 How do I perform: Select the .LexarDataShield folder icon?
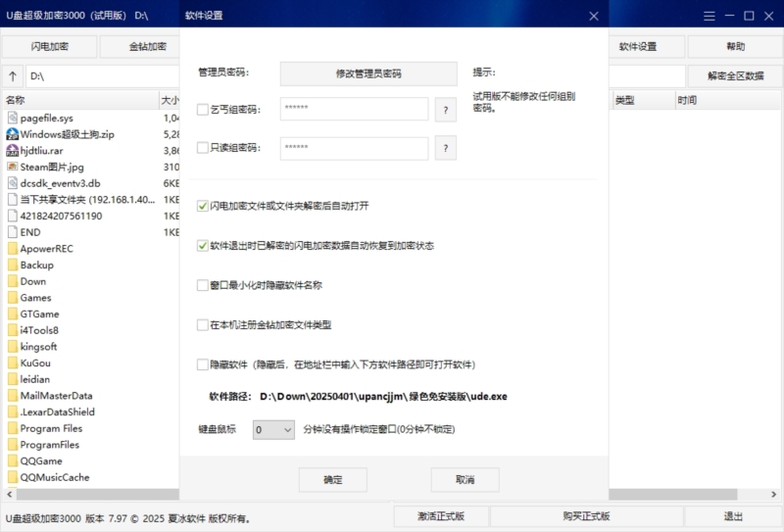[x=13, y=412]
